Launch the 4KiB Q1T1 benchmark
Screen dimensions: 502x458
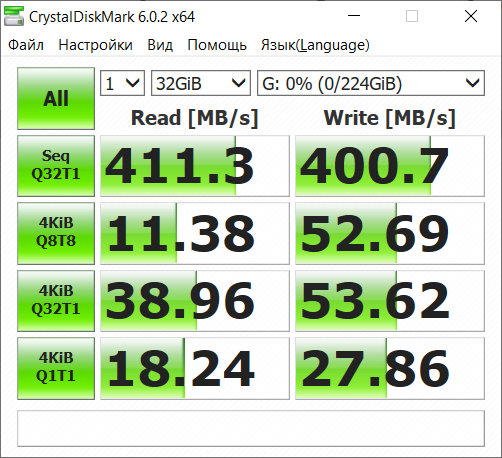coord(56,368)
